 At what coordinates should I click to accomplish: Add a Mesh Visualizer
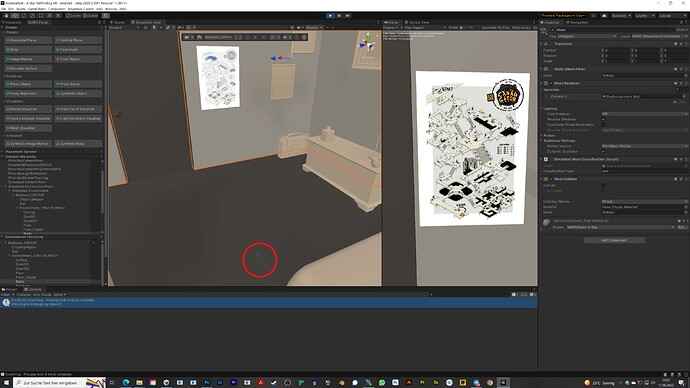29,128
